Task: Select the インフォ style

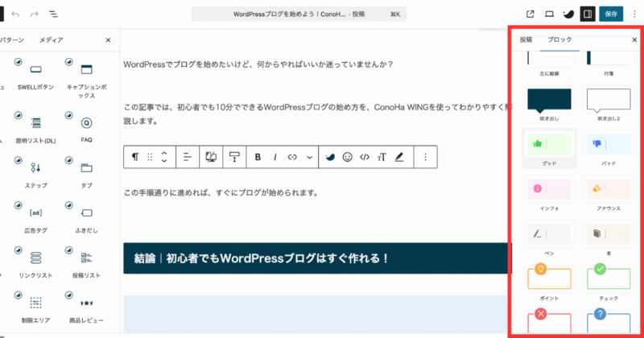Action: pos(549,193)
